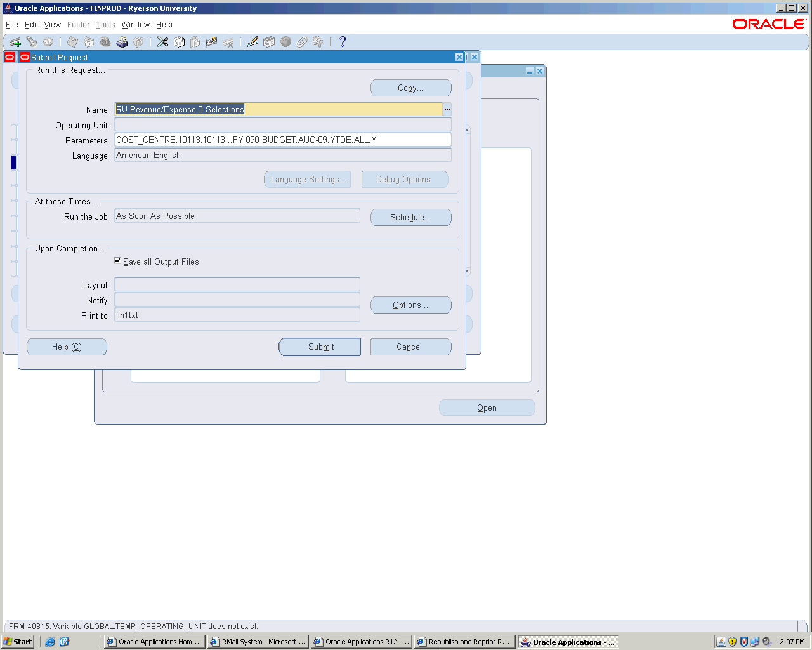Image resolution: width=812 pixels, height=650 pixels.
Task: Click the Submit button
Action: [x=320, y=347]
